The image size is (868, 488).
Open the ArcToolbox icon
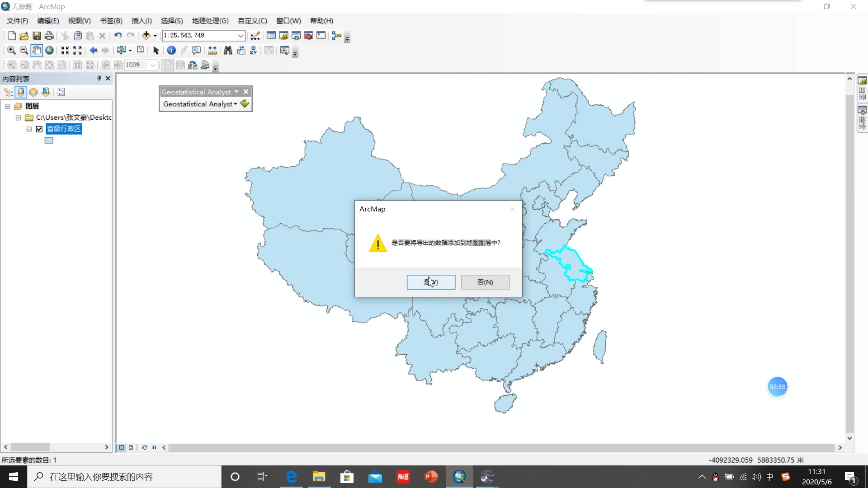click(308, 35)
